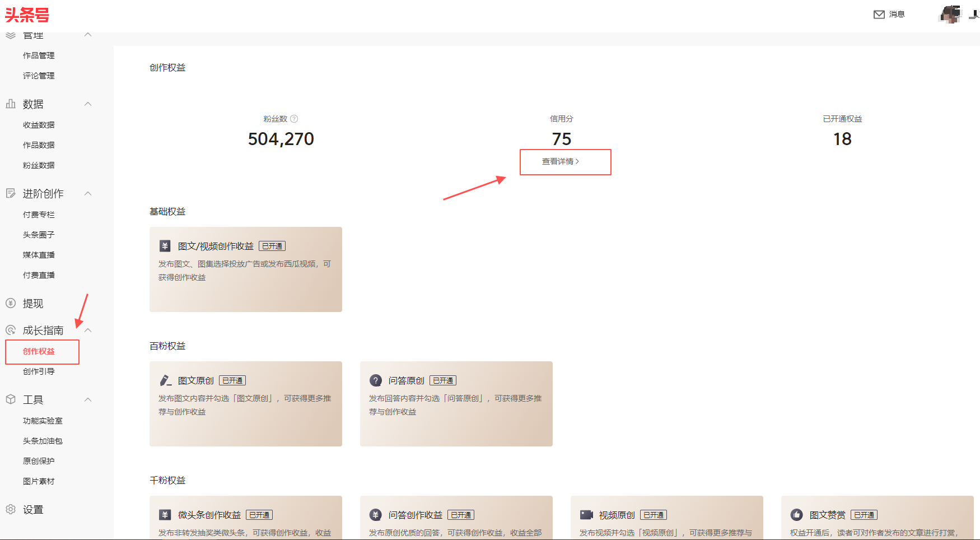
Task: Click yen icon on 图文/视频创作收益 card
Action: pos(165,246)
